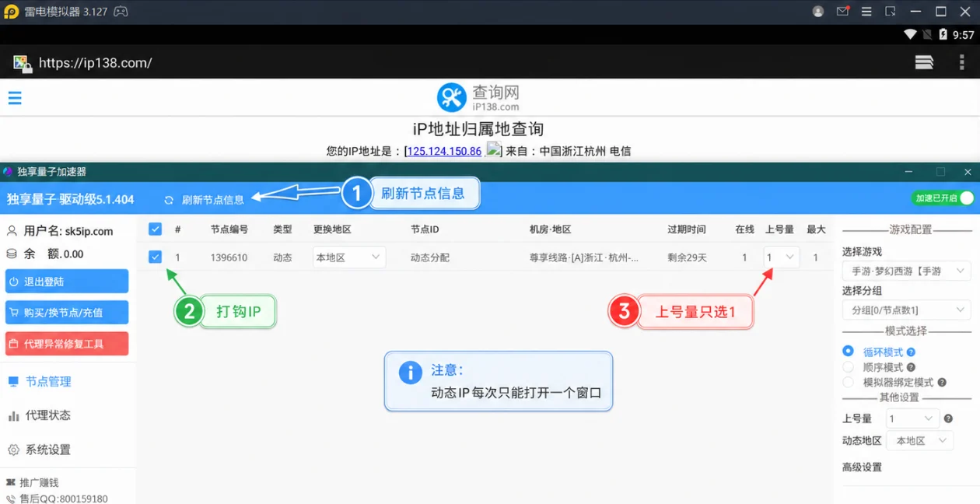
Task: Click the browser URL address field
Action: pos(96,63)
